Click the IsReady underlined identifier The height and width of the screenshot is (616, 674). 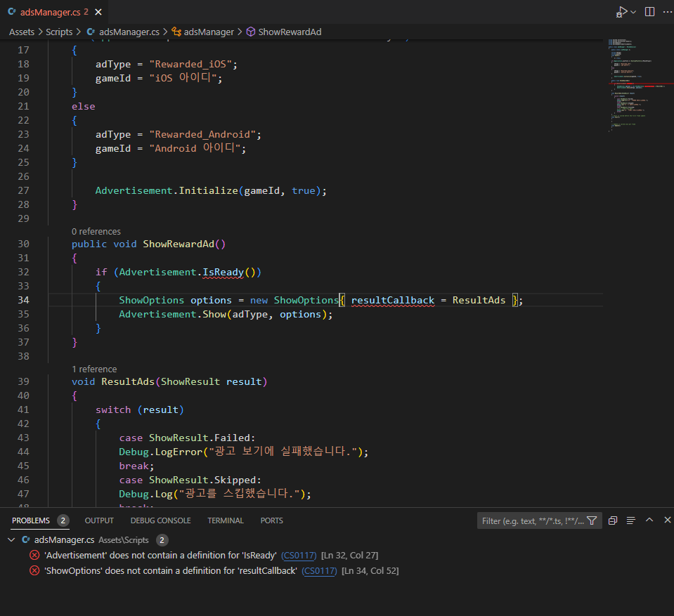[x=223, y=273]
